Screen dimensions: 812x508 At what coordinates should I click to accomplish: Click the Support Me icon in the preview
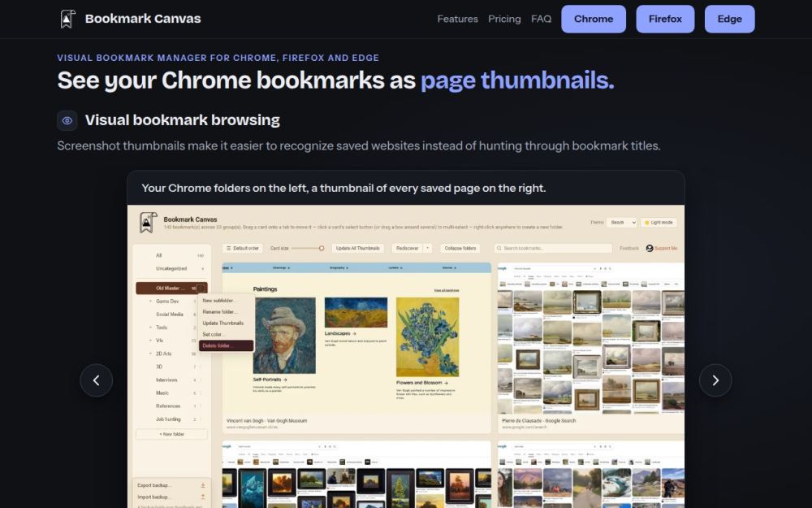pos(650,248)
